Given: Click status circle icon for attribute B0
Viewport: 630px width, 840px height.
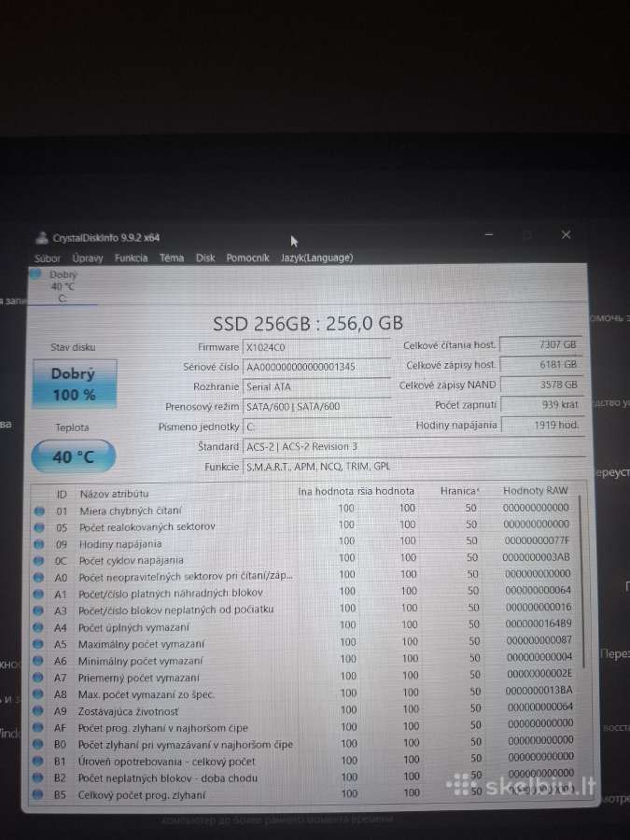Looking at the screenshot, I should [37, 745].
